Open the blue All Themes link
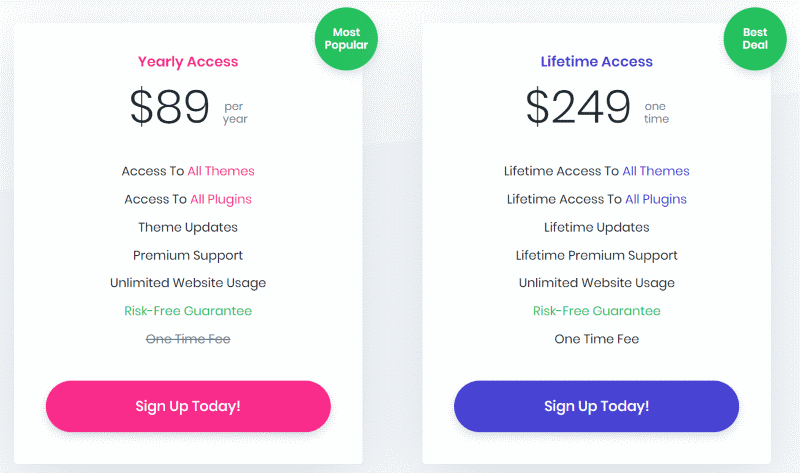 [656, 171]
